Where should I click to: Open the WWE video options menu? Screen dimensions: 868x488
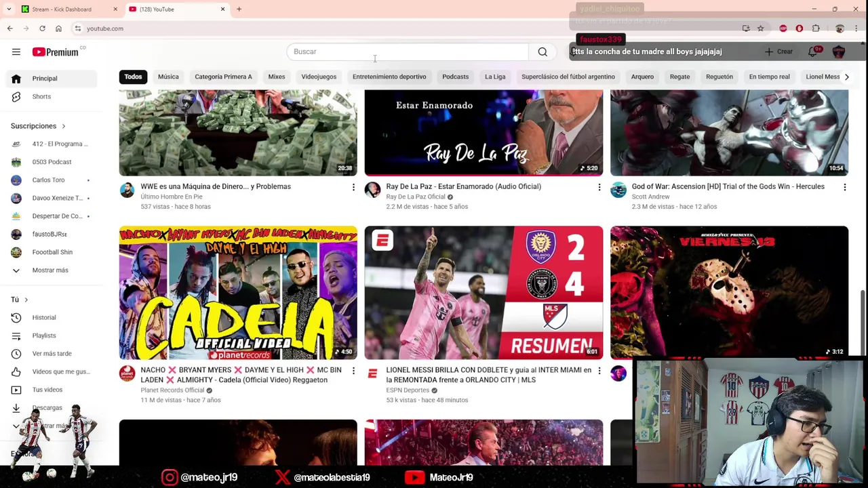pos(353,187)
